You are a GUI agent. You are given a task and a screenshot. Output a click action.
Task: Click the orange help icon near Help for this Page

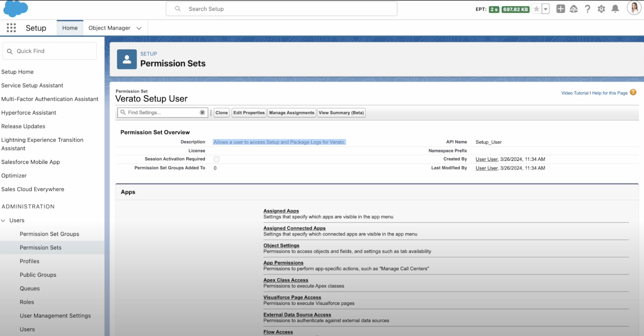(x=633, y=92)
